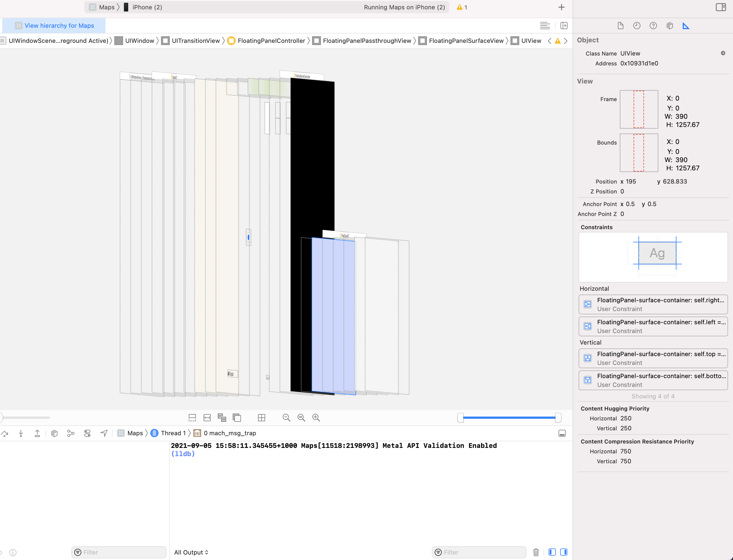Open the File inspector
733x560 pixels.
point(620,25)
